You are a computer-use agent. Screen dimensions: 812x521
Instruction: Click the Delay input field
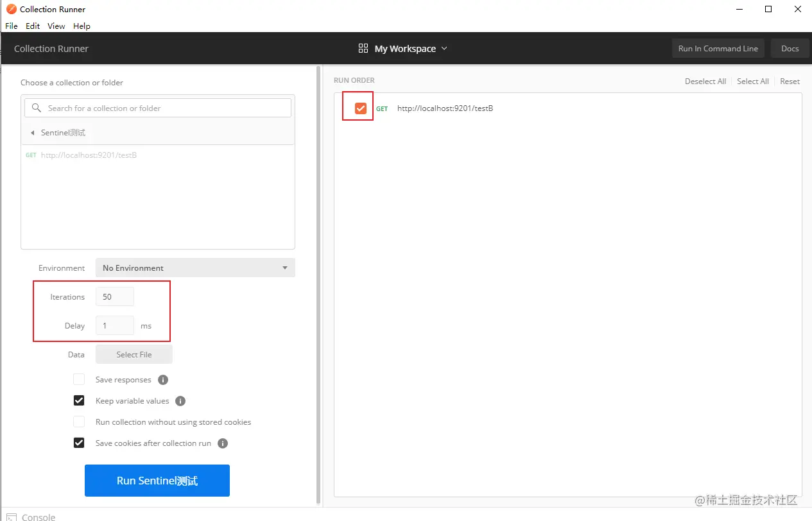[115, 325]
